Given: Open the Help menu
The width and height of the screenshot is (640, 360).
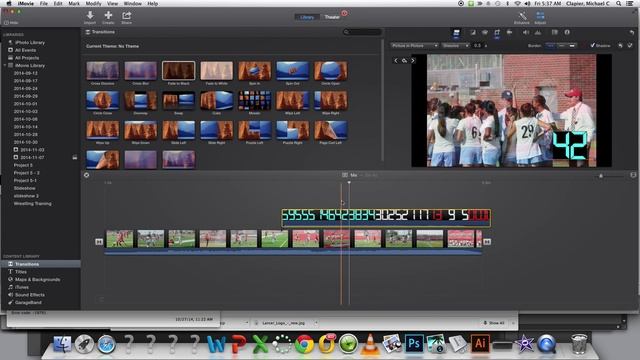Looking at the screenshot, I should 152,3.
